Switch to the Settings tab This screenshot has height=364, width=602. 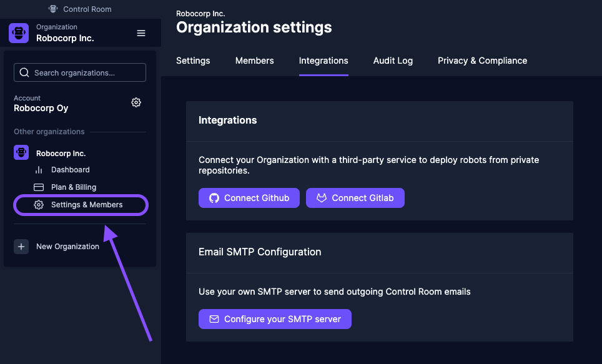click(x=193, y=61)
